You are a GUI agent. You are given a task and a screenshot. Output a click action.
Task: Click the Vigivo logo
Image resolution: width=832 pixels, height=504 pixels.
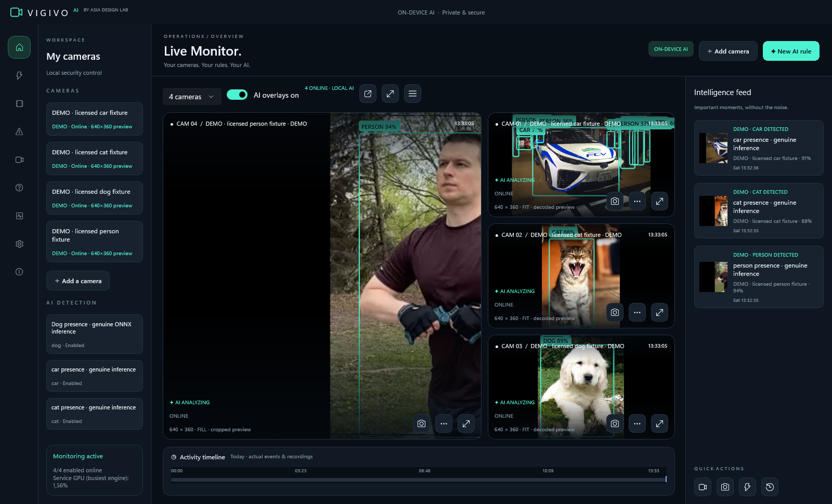(40, 12)
